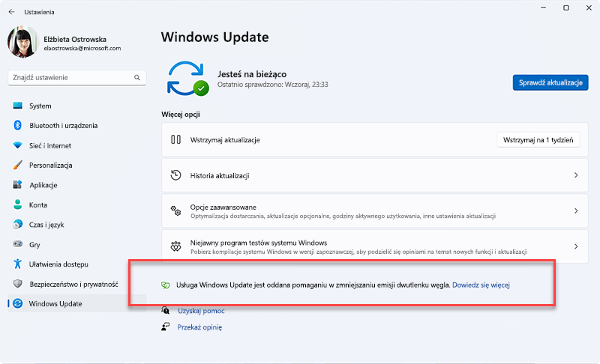Click the Historia aktualizacji label

(220, 176)
